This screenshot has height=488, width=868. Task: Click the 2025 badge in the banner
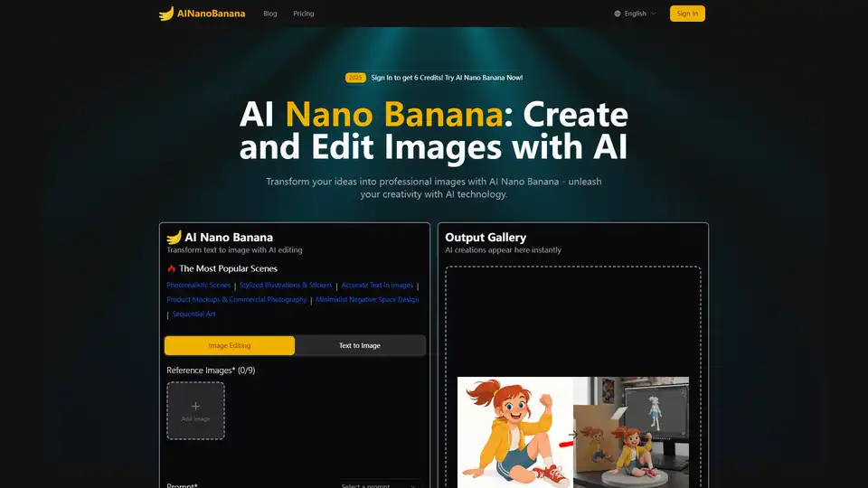coord(355,78)
